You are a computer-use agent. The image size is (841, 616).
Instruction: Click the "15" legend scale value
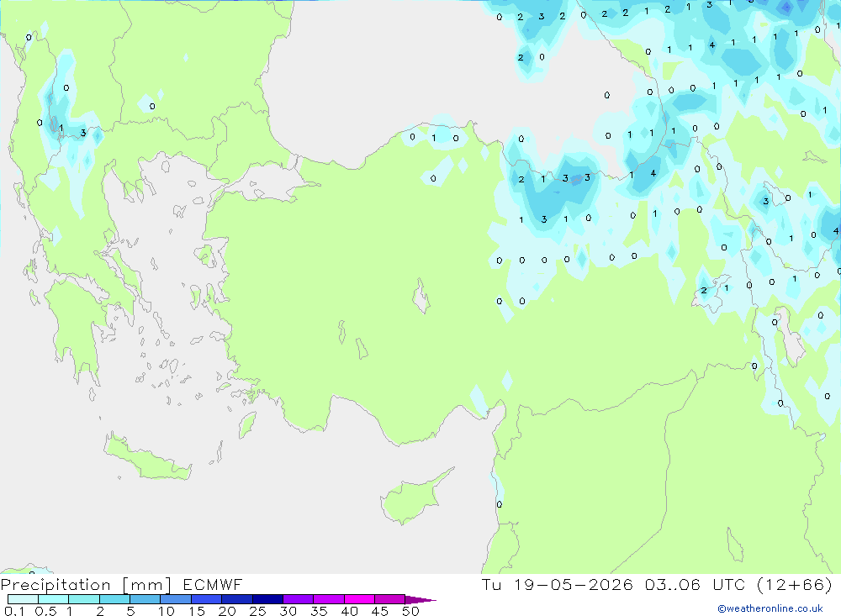[x=197, y=611]
